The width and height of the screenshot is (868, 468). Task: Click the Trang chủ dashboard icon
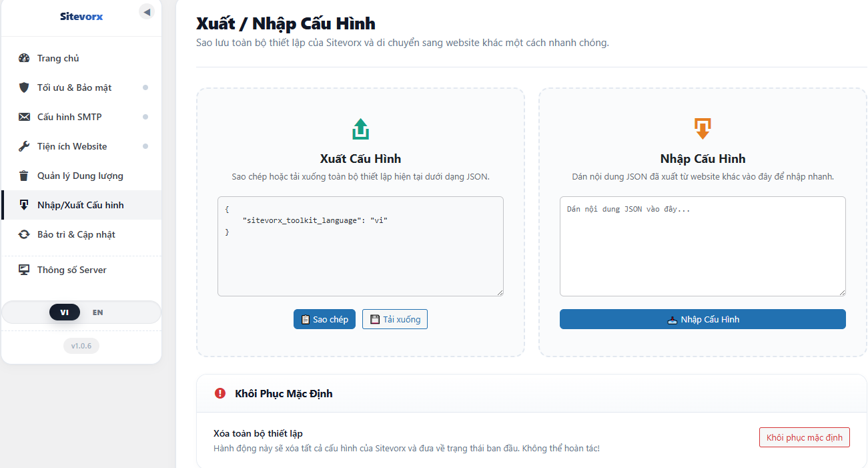(x=24, y=58)
